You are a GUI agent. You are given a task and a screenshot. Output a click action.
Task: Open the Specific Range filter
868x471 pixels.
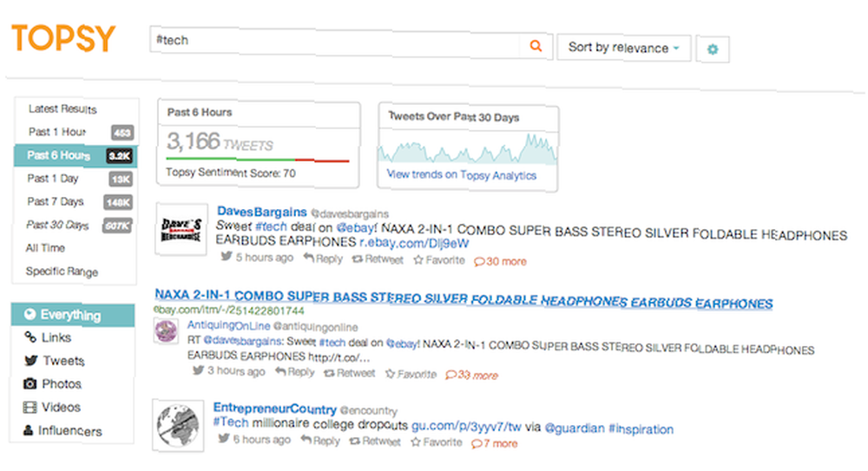(62, 271)
